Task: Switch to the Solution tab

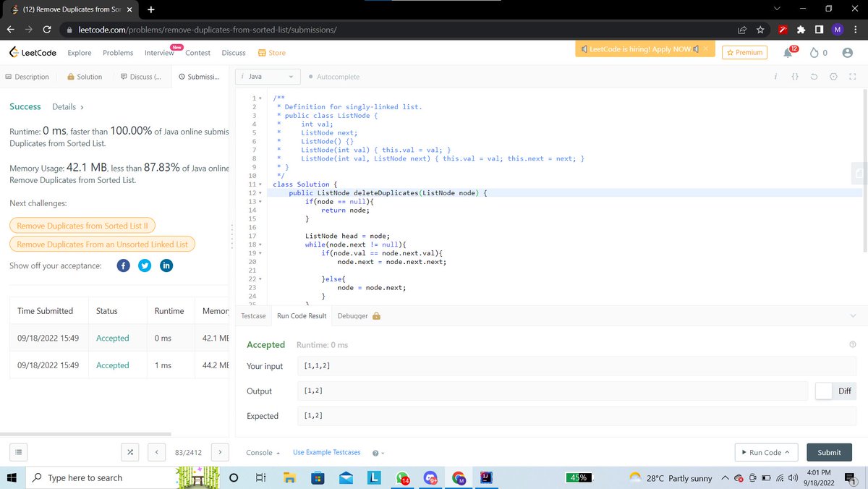Action: point(85,77)
